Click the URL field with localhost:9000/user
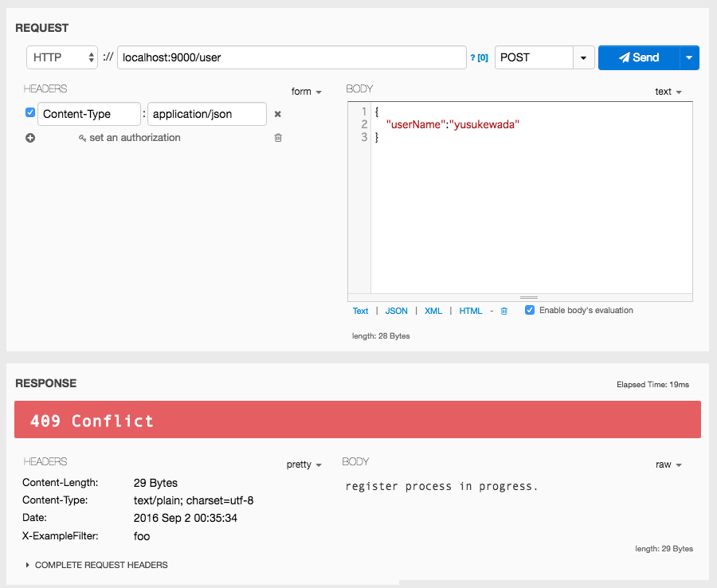This screenshot has width=717, height=588. 291,57
